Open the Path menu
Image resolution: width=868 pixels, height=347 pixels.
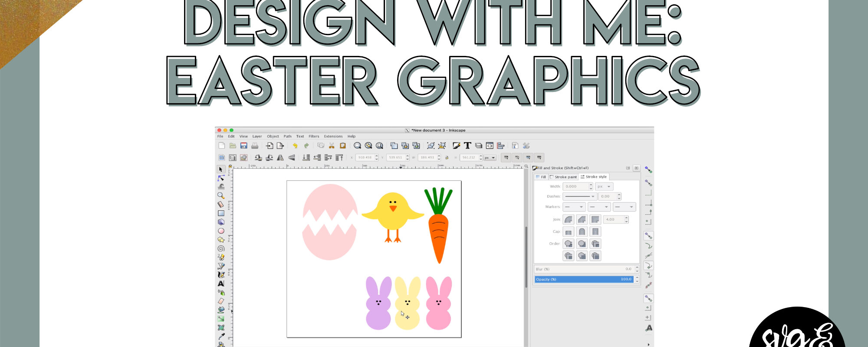click(x=288, y=136)
